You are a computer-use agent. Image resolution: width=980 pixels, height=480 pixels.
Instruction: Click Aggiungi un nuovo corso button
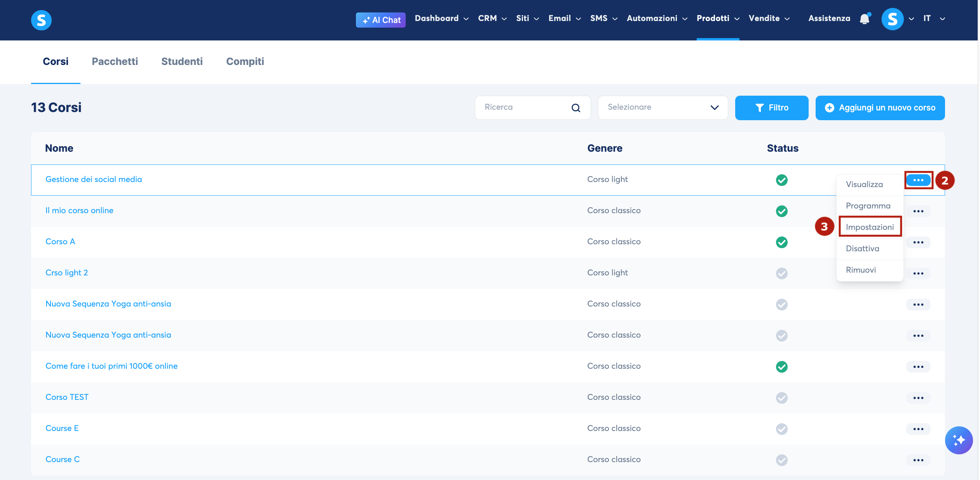tap(880, 108)
